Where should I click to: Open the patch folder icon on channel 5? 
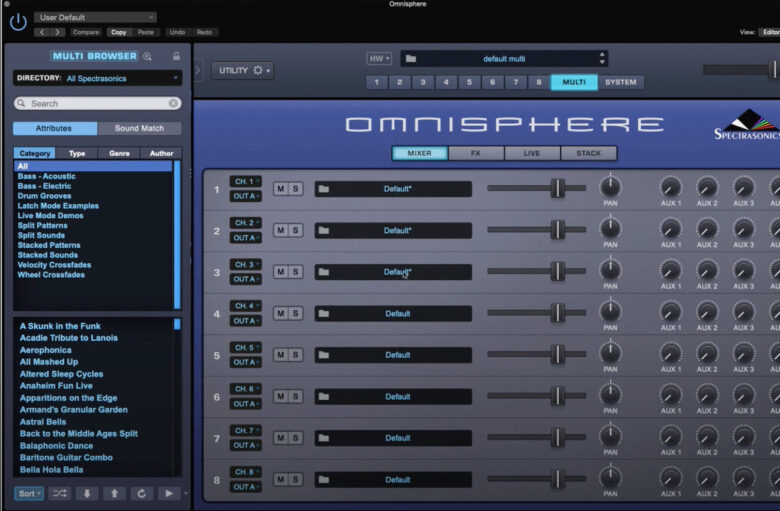(x=324, y=355)
